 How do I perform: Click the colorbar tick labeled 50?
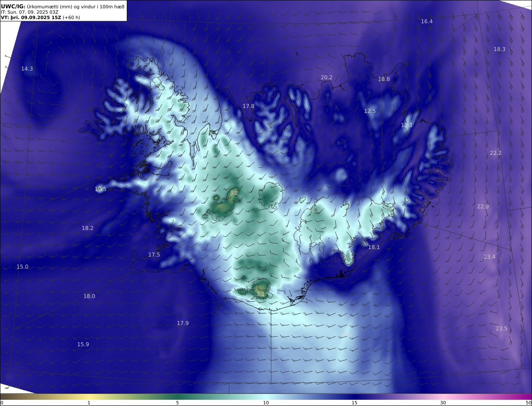[528, 403]
